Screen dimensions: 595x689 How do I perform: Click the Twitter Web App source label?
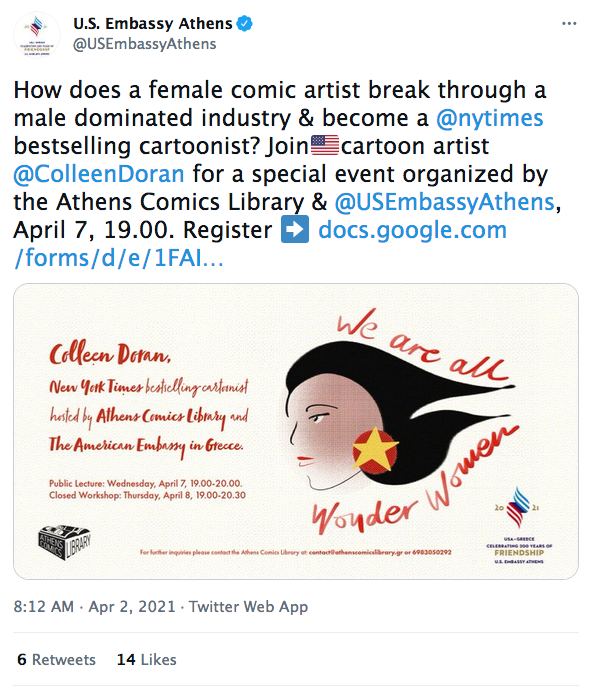click(x=248, y=607)
